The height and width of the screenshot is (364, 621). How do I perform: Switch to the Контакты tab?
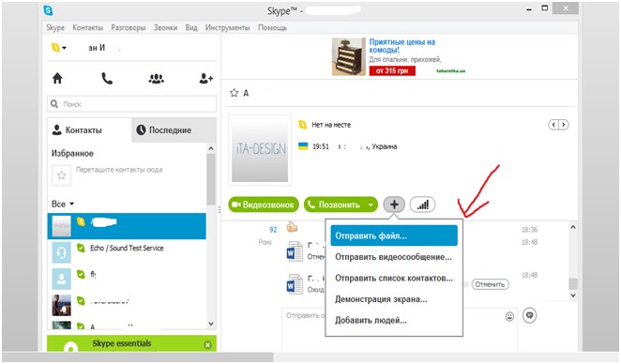click(x=89, y=129)
